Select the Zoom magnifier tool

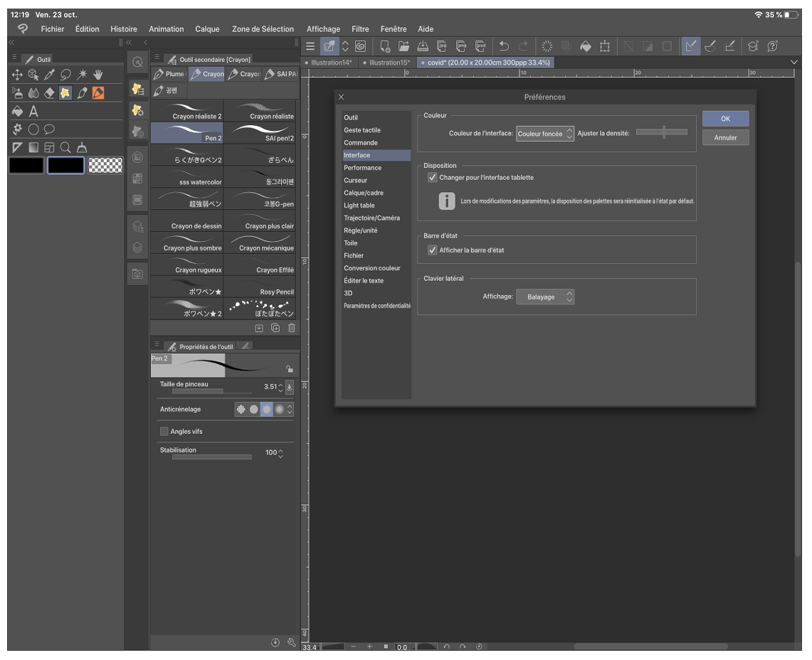click(65, 147)
